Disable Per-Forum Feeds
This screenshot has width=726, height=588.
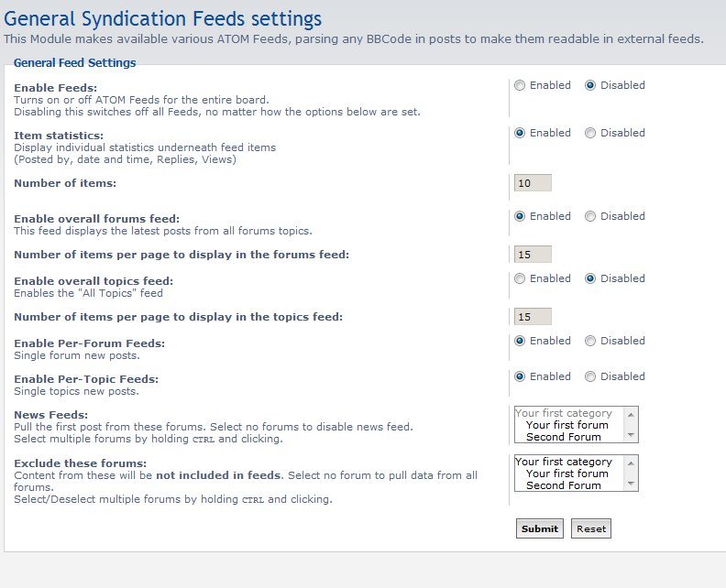(x=590, y=341)
